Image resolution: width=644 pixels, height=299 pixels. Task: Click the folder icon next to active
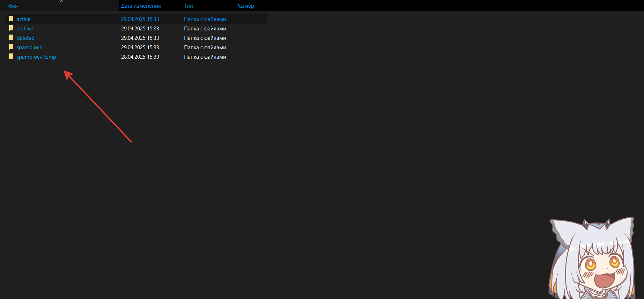click(11, 19)
